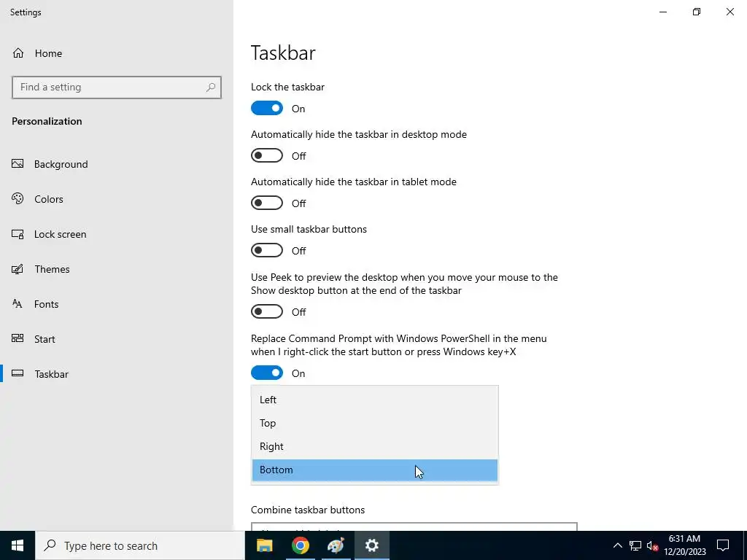Click the muted volume speaker icon
The height and width of the screenshot is (560, 747).
click(x=652, y=545)
